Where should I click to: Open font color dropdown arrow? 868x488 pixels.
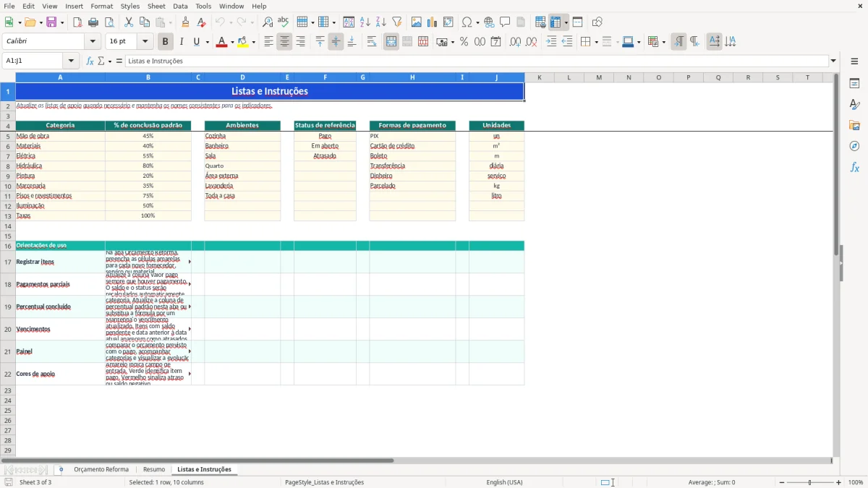click(231, 42)
